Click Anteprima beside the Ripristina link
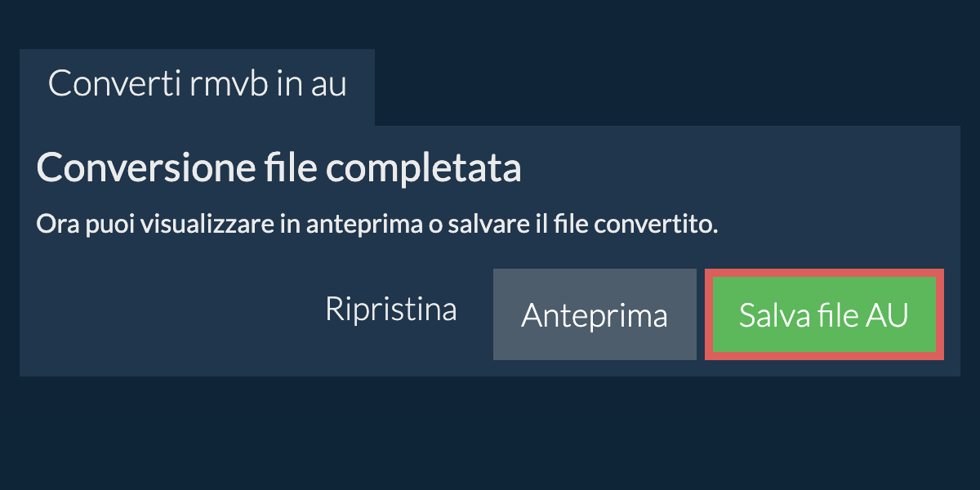 point(594,315)
